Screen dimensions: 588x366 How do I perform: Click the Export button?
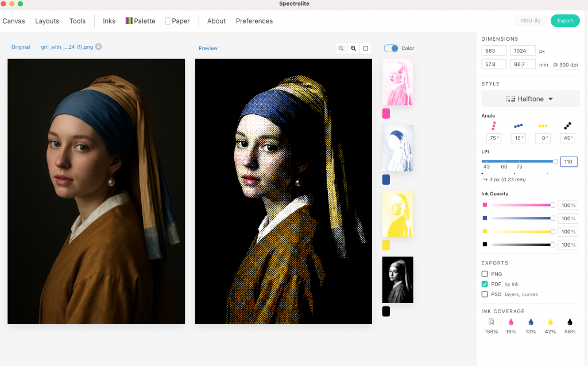coord(565,21)
